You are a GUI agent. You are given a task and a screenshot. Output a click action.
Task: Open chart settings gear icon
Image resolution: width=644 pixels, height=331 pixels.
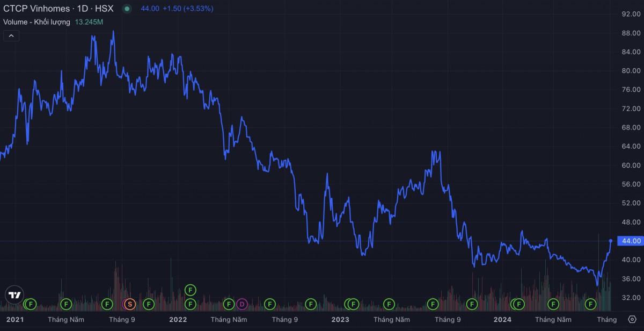pyautogui.click(x=632, y=319)
